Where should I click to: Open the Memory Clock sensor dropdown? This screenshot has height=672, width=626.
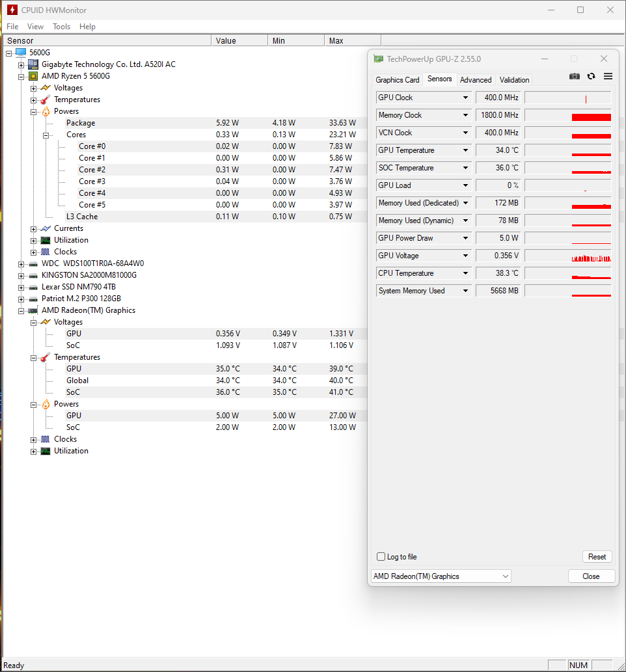tap(465, 115)
